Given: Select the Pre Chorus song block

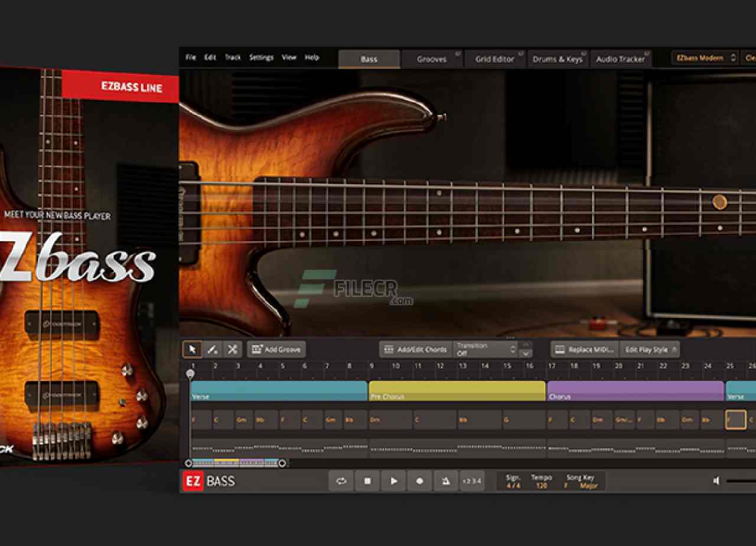Looking at the screenshot, I should click(457, 391).
